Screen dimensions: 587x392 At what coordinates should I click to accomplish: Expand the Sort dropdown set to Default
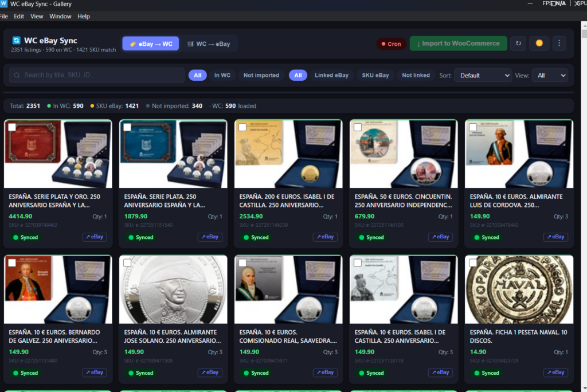point(483,75)
